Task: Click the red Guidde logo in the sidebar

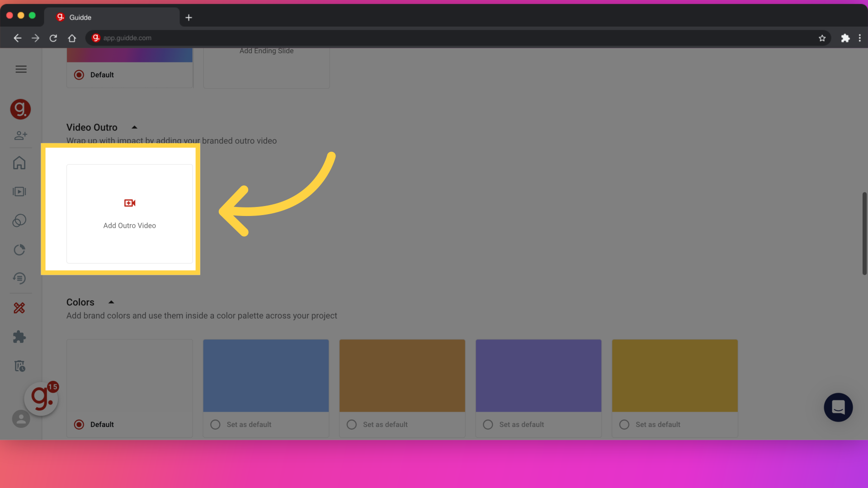Action: 20,109
